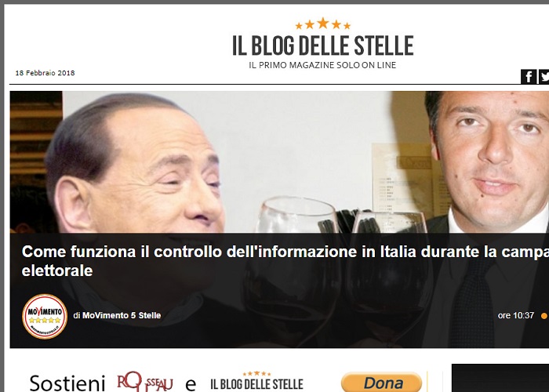Click the Facebook icon in header
The height and width of the screenshot is (392, 549).
tap(529, 77)
